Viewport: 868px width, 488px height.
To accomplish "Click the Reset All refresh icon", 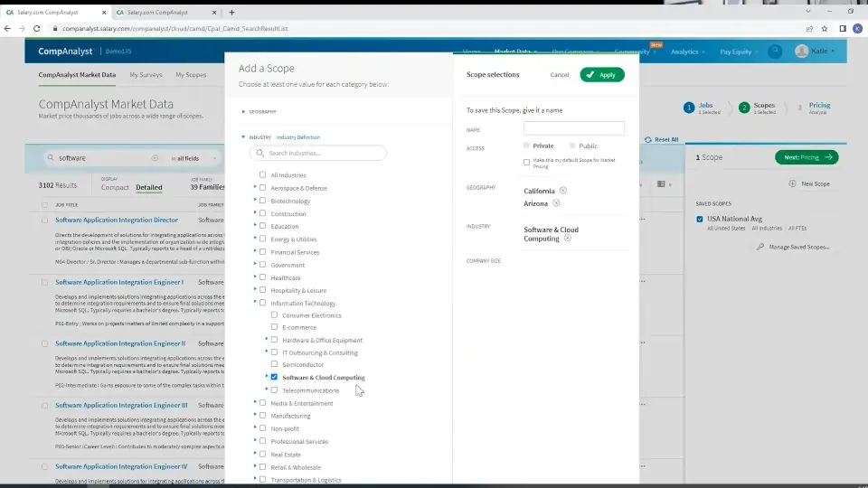I will coord(647,139).
